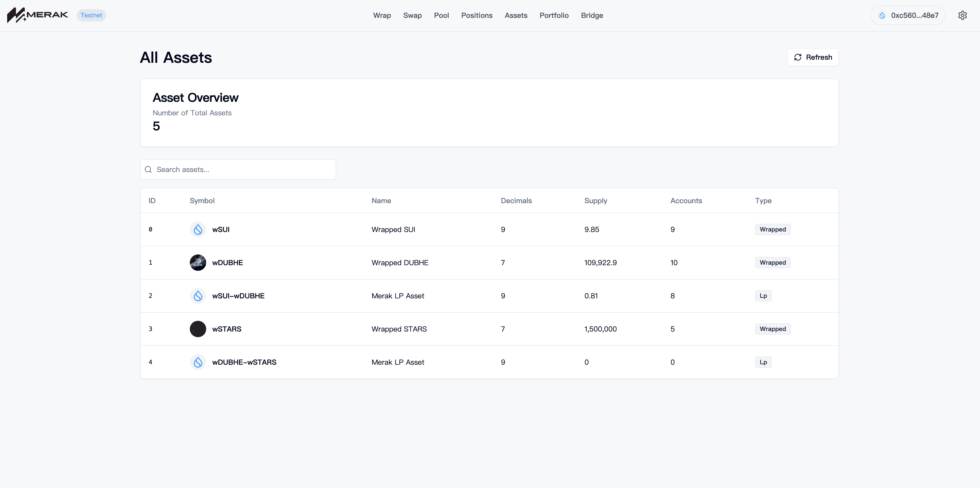980x488 pixels.
Task: Select the Assets nav item
Action: click(516, 15)
